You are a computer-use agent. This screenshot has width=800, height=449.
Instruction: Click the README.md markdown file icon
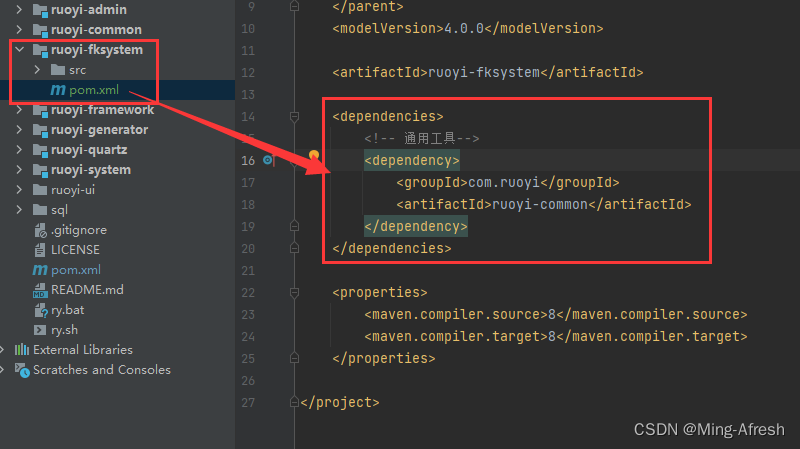(x=40, y=290)
